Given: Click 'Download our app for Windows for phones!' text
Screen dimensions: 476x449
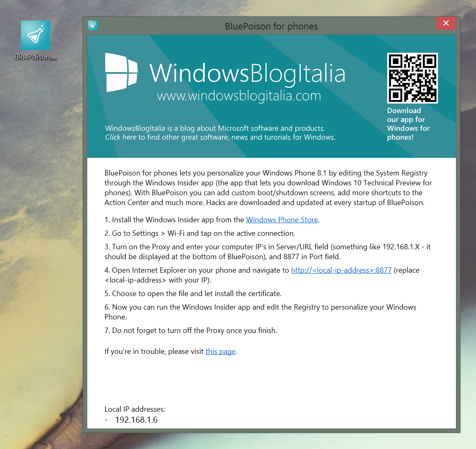Looking at the screenshot, I should tap(408, 124).
